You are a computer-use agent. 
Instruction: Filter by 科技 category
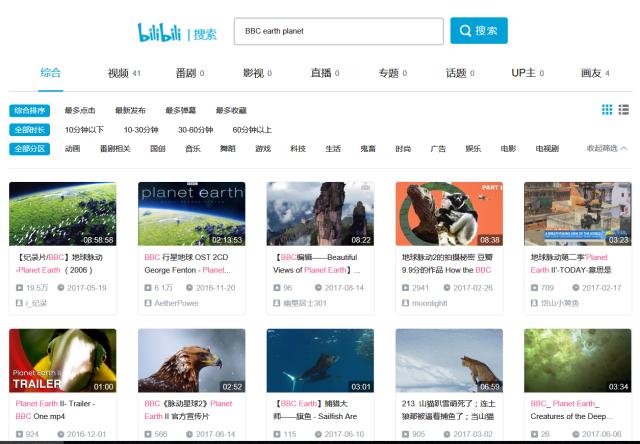point(298,149)
